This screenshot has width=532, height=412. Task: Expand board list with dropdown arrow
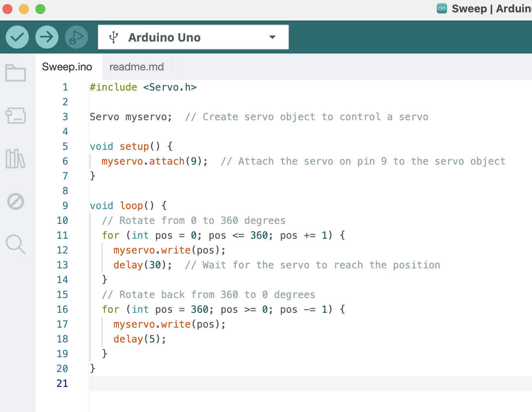coord(272,37)
